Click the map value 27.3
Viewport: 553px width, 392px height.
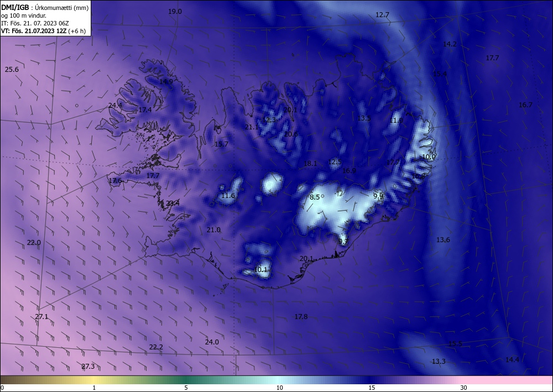coord(88,367)
